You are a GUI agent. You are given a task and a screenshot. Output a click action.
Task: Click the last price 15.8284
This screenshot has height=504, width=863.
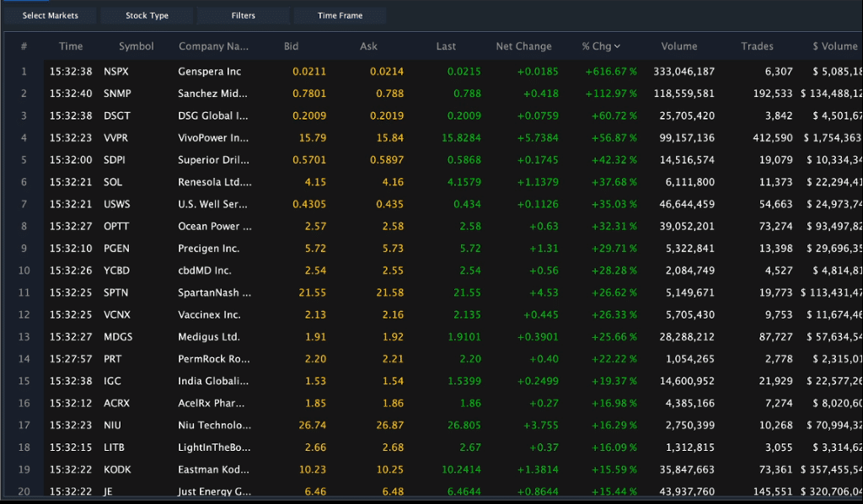pyautogui.click(x=461, y=137)
